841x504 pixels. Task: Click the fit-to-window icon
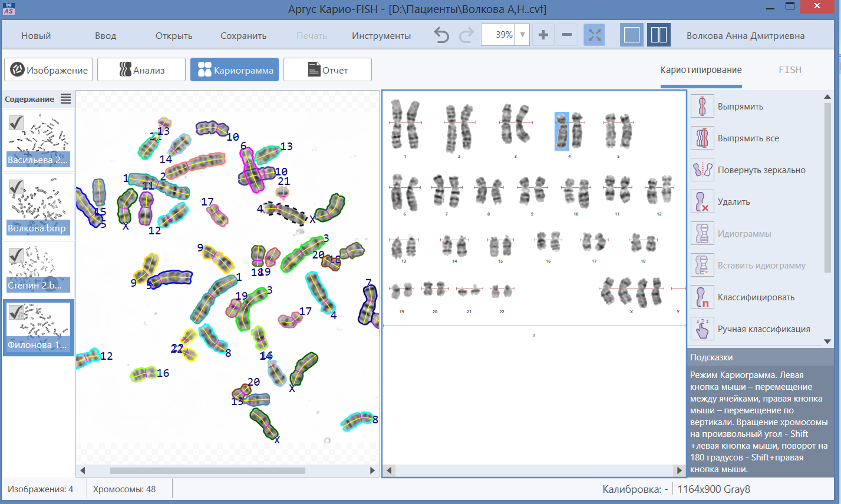595,35
